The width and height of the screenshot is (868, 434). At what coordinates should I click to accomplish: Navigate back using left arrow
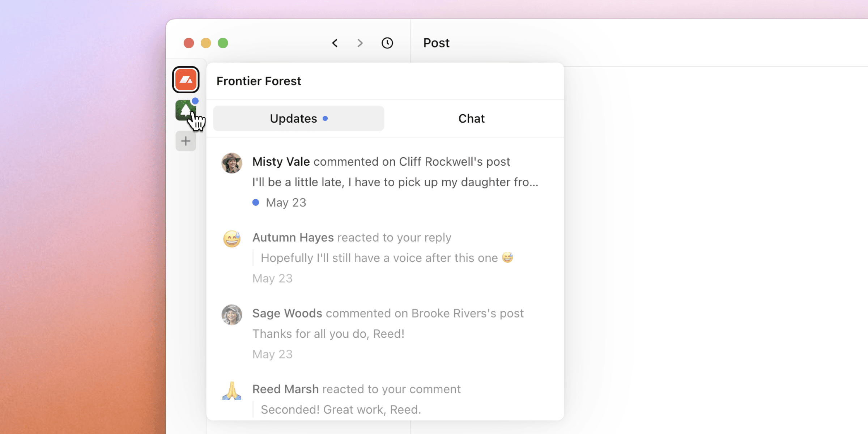335,43
